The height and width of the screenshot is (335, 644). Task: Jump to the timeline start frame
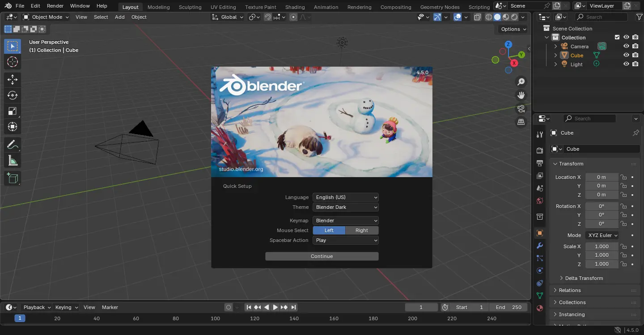tap(249, 307)
